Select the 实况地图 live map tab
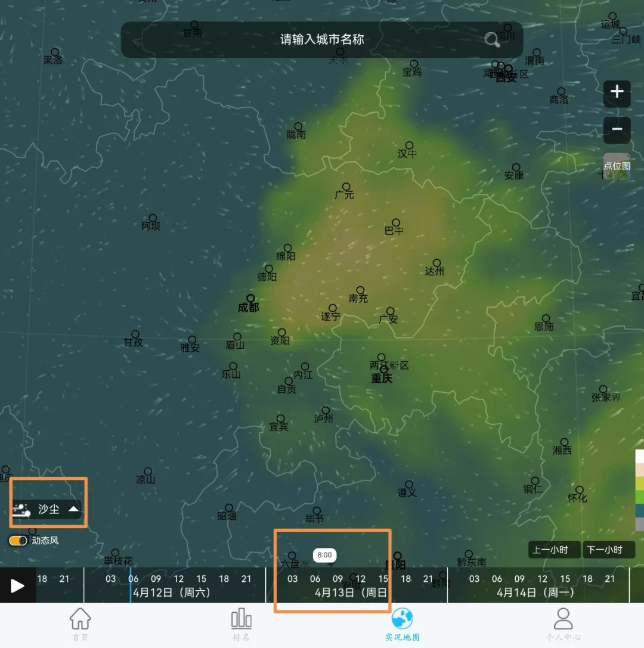The height and width of the screenshot is (648, 644). (x=402, y=625)
